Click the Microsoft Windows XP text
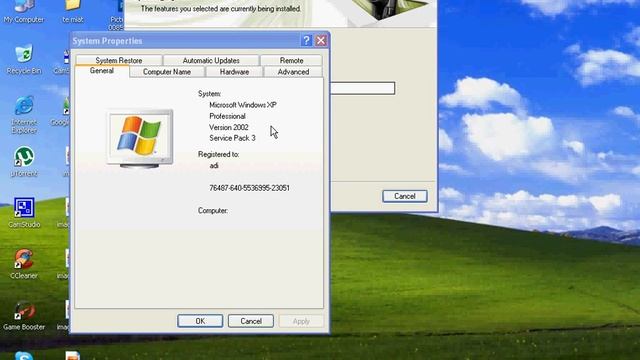Image resolution: width=640 pixels, height=360 pixels. [243, 105]
